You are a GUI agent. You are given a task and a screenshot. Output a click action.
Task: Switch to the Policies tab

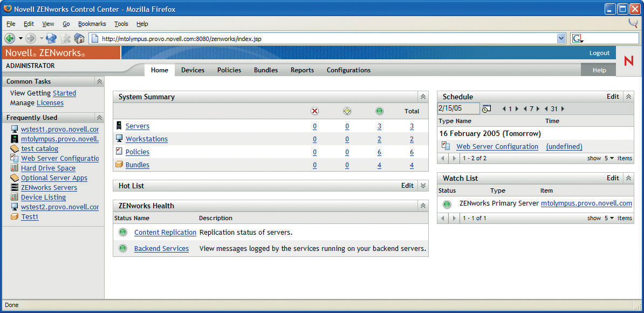point(229,70)
